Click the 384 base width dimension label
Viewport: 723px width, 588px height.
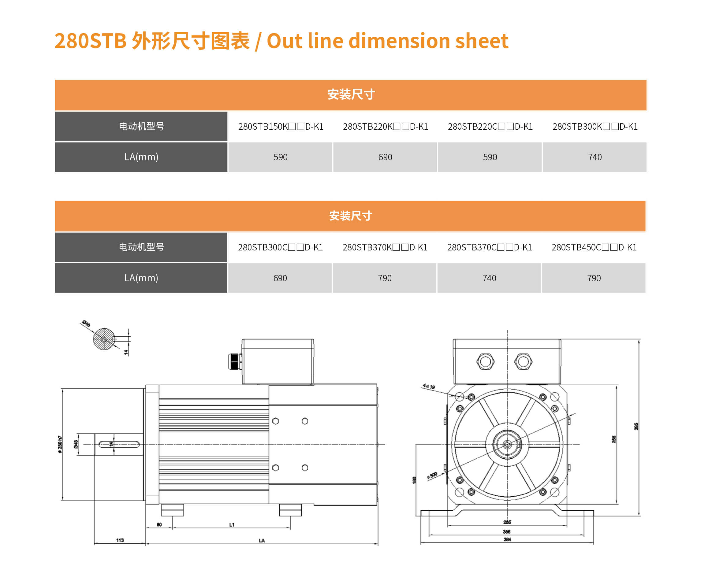tap(507, 539)
